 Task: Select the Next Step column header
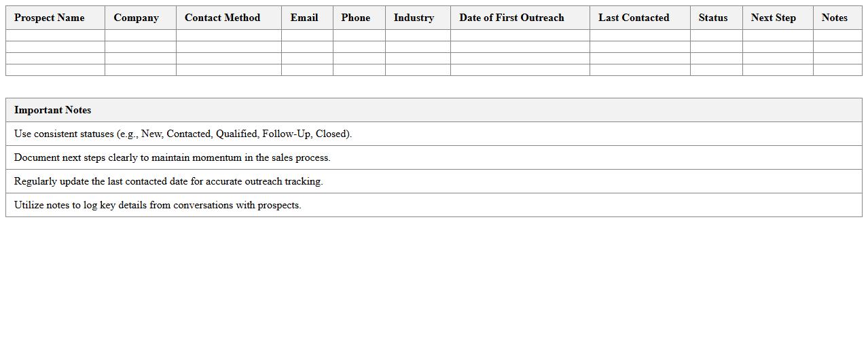tap(774, 18)
